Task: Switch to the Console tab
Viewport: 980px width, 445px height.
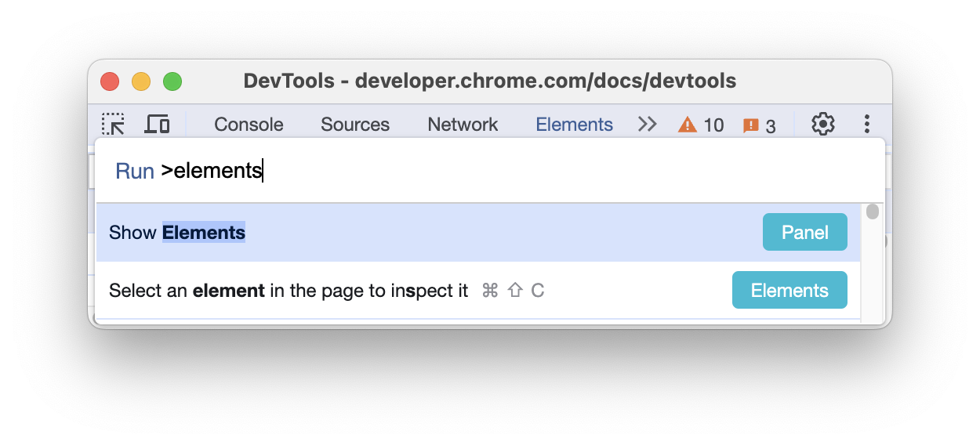Action: pos(249,125)
